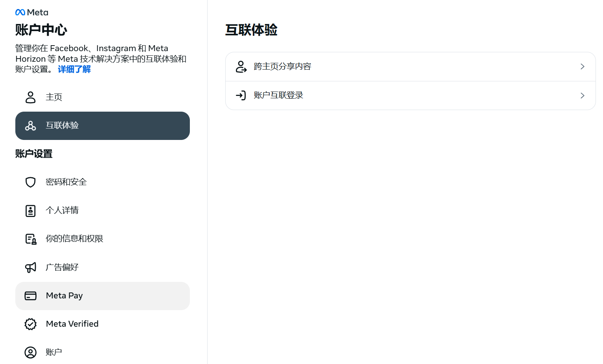Click the Meta logo at top
The height and width of the screenshot is (364, 603).
(x=31, y=13)
